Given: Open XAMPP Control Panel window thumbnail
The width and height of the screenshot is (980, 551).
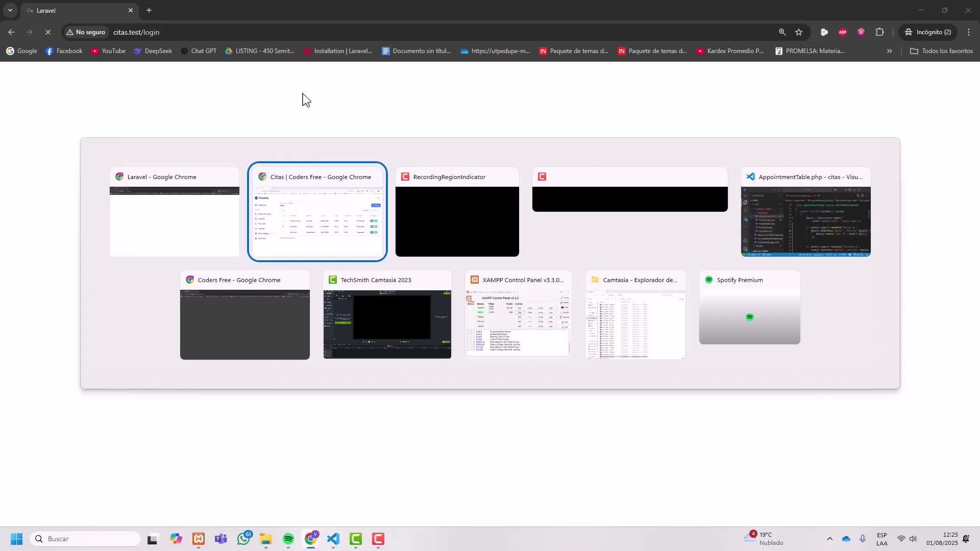Looking at the screenshot, I should coord(518,315).
